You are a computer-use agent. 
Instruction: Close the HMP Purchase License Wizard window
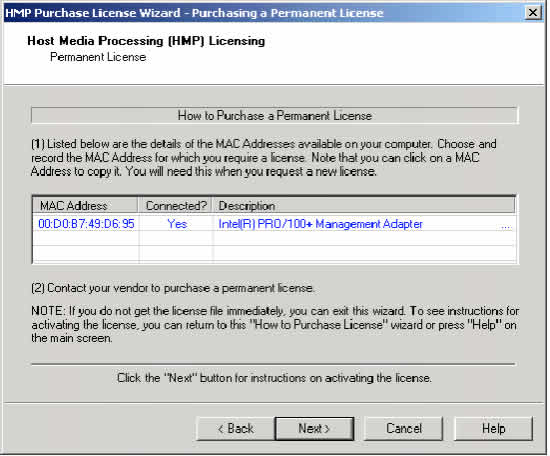[533, 13]
